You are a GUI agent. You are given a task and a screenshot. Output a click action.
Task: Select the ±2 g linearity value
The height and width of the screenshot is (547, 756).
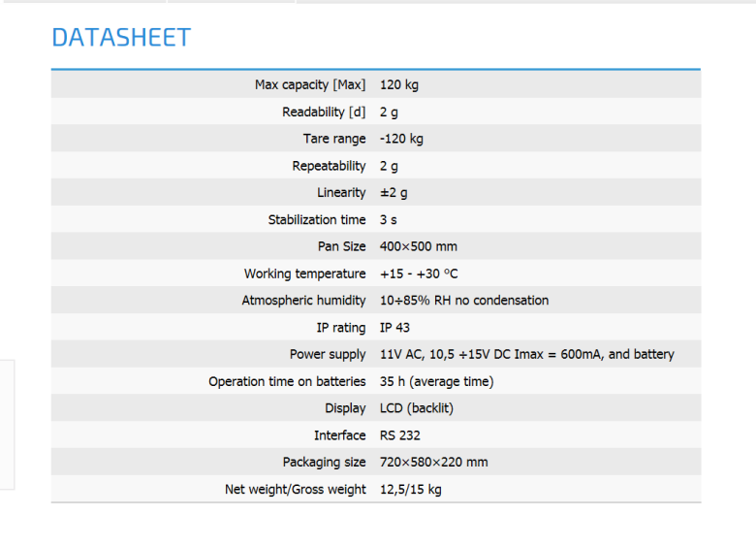pyautogui.click(x=394, y=193)
